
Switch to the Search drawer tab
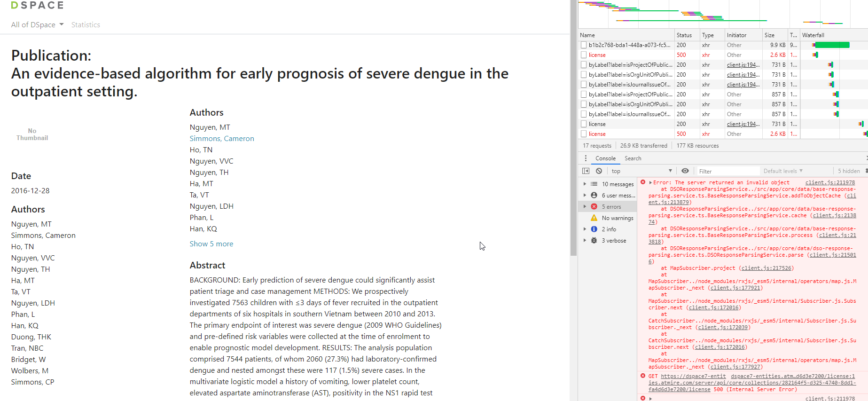633,158
